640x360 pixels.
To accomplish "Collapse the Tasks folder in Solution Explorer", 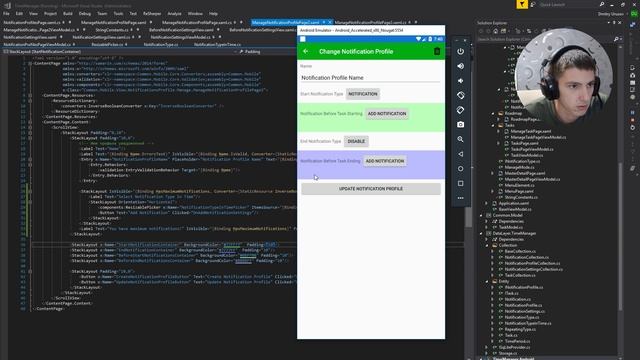I will coord(493,125).
